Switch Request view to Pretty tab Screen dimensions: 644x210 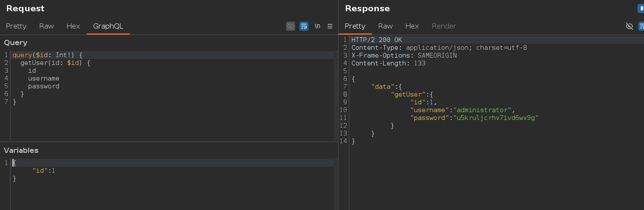point(16,26)
